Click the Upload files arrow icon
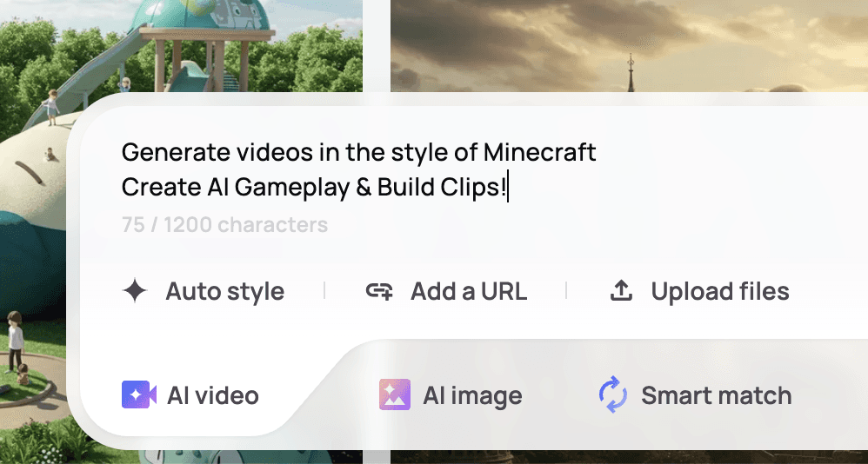 pyautogui.click(x=621, y=291)
